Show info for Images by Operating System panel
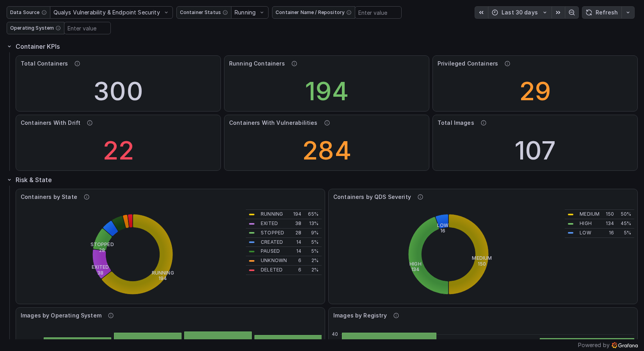 pyautogui.click(x=111, y=316)
